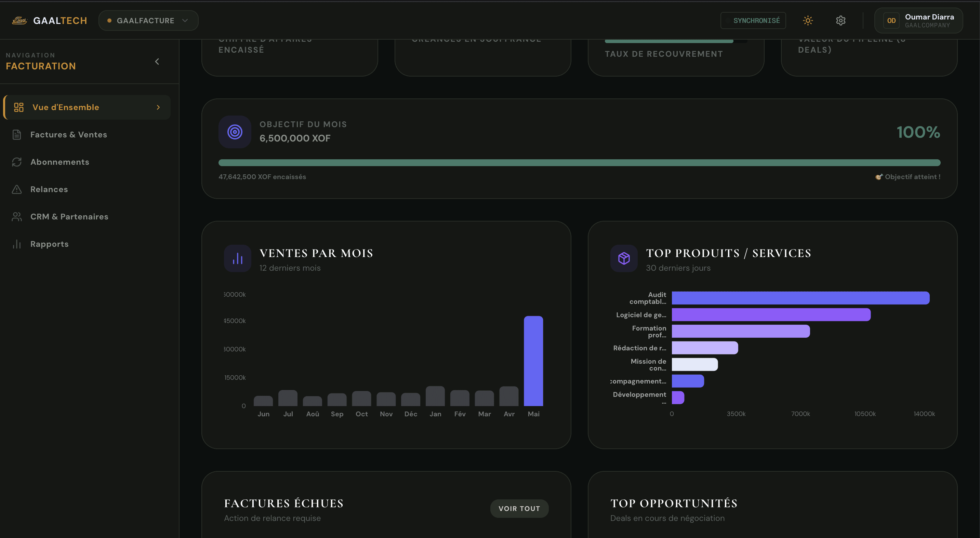Click the 'TOP OPPORTUNITÉS' heading

(674, 503)
